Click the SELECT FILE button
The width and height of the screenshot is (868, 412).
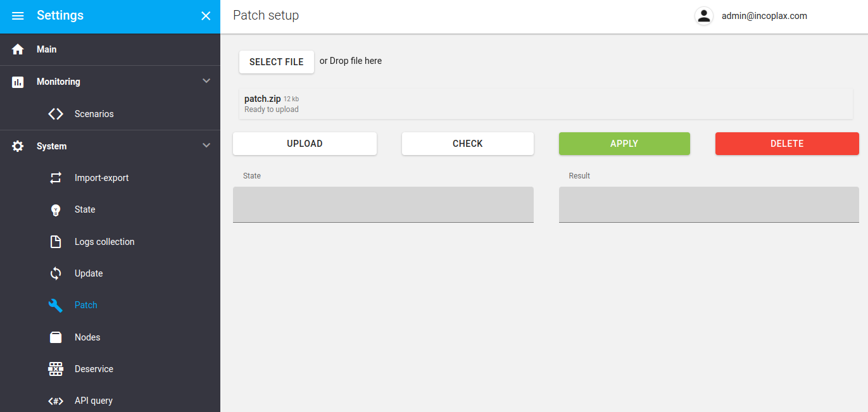277,62
